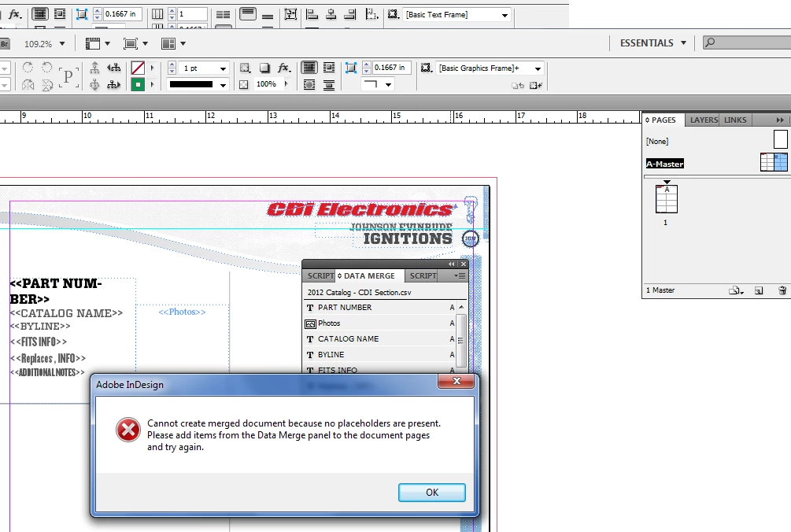Switch to the LINKS panel tab
Image resolution: width=791 pixels, height=532 pixels.
pyautogui.click(x=735, y=120)
